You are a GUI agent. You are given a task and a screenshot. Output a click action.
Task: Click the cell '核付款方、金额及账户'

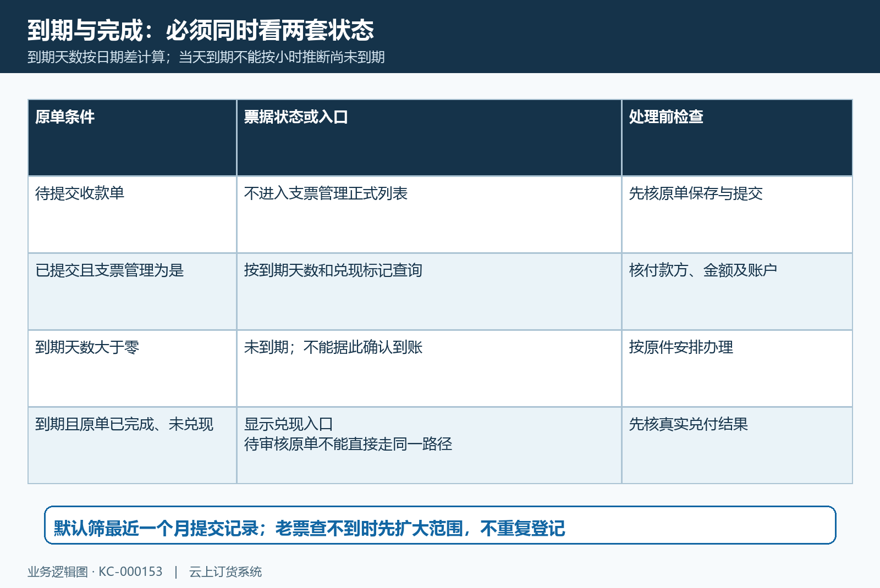737,292
